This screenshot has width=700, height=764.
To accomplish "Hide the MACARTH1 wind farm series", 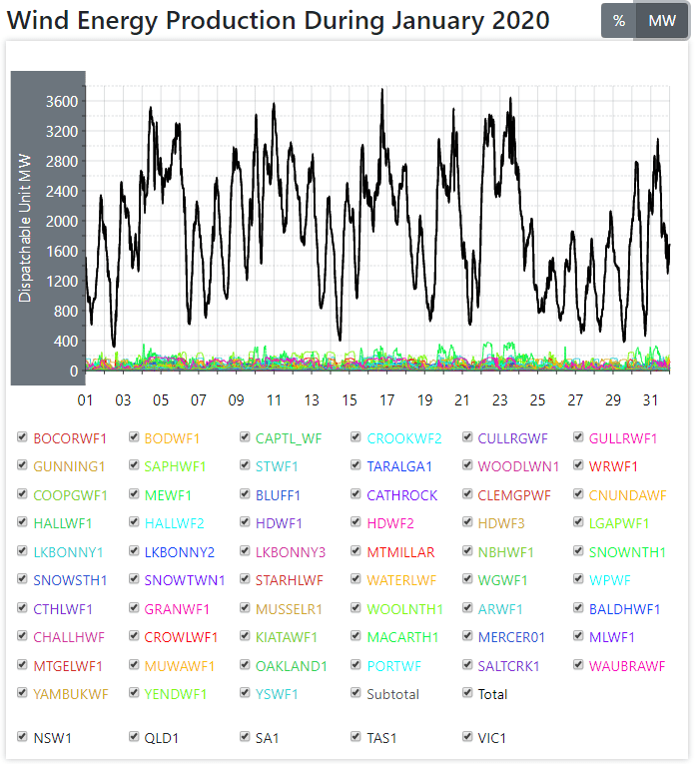I will coord(356,637).
